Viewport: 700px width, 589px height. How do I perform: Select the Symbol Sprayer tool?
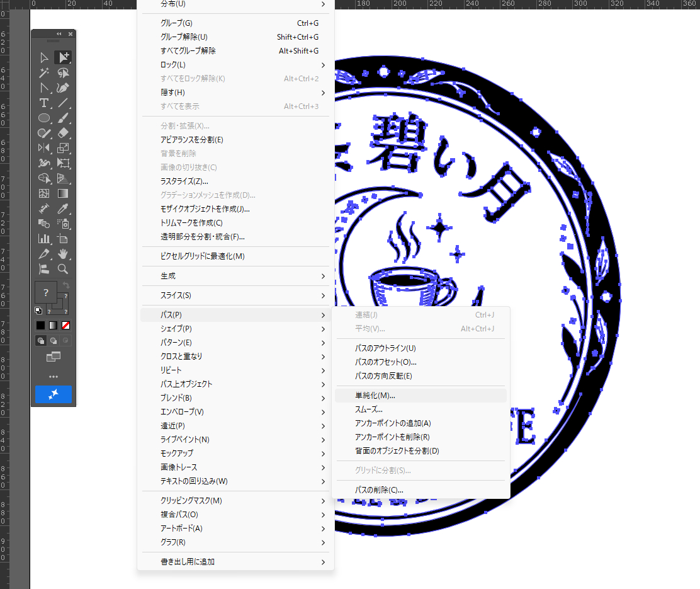pyautogui.click(x=63, y=224)
